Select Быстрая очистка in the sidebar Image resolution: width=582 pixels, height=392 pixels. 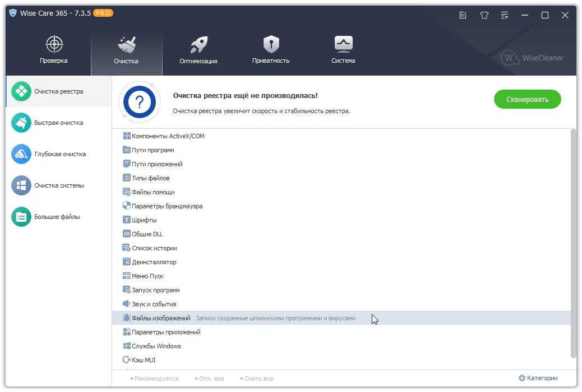[58, 123]
